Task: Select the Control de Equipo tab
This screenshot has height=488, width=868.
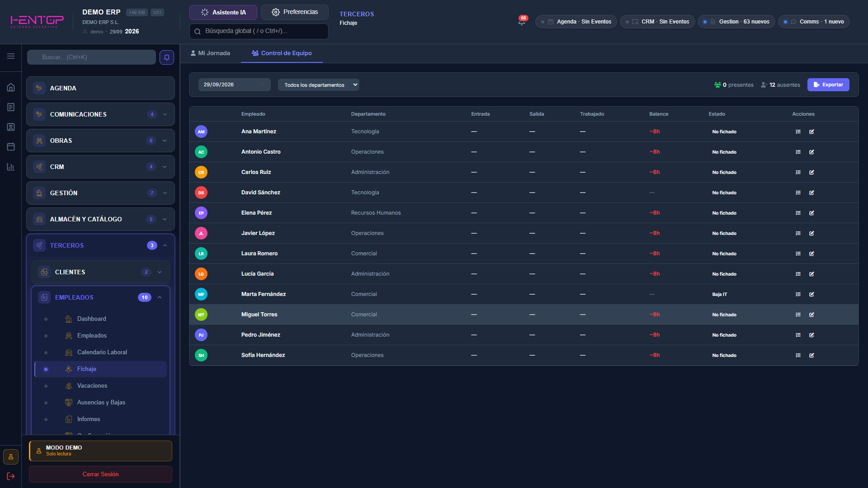Action: coord(282,53)
